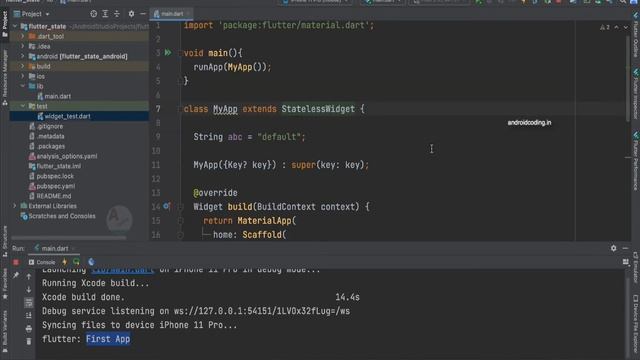Click the Run panel layout icon at right
The height and width of the screenshot is (360, 640).
click(x=626, y=262)
